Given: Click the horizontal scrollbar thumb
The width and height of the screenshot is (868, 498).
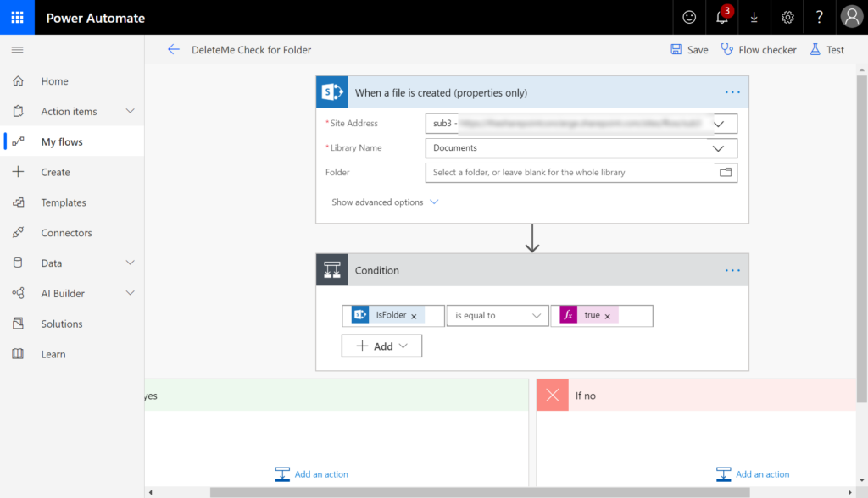Looking at the screenshot, I should (x=480, y=492).
